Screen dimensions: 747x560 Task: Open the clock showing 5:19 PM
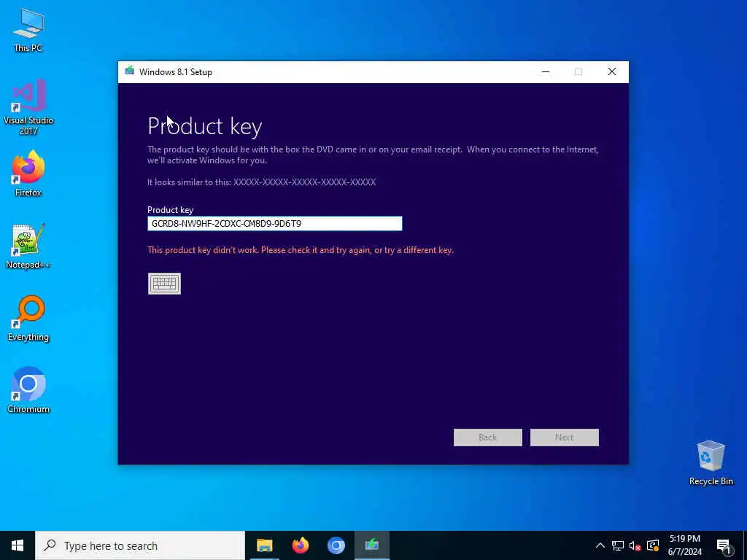click(x=684, y=545)
